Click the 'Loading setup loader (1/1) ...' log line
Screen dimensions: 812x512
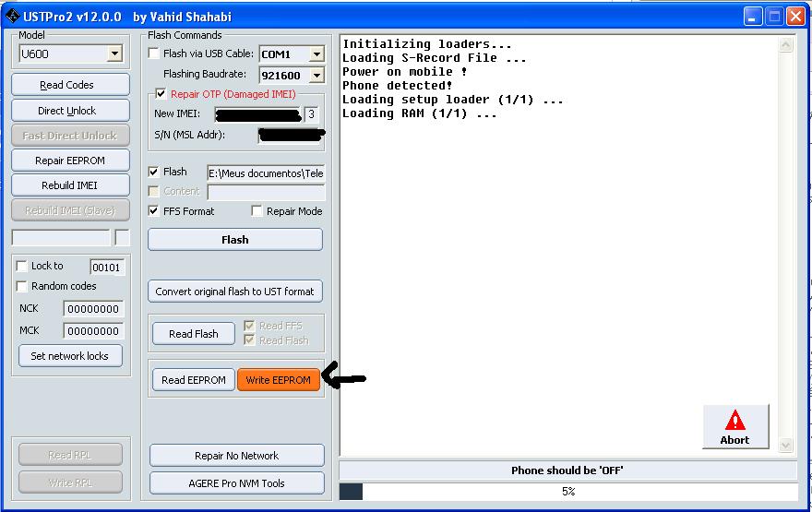click(x=453, y=100)
